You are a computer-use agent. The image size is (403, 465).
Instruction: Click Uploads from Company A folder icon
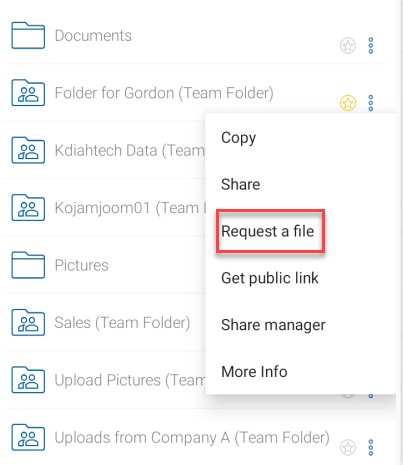28,437
